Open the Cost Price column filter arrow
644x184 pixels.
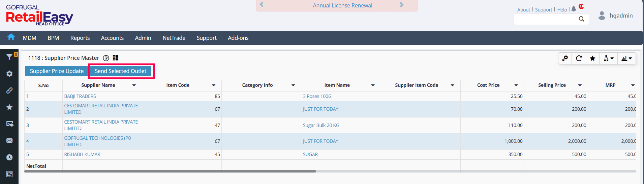click(x=516, y=85)
